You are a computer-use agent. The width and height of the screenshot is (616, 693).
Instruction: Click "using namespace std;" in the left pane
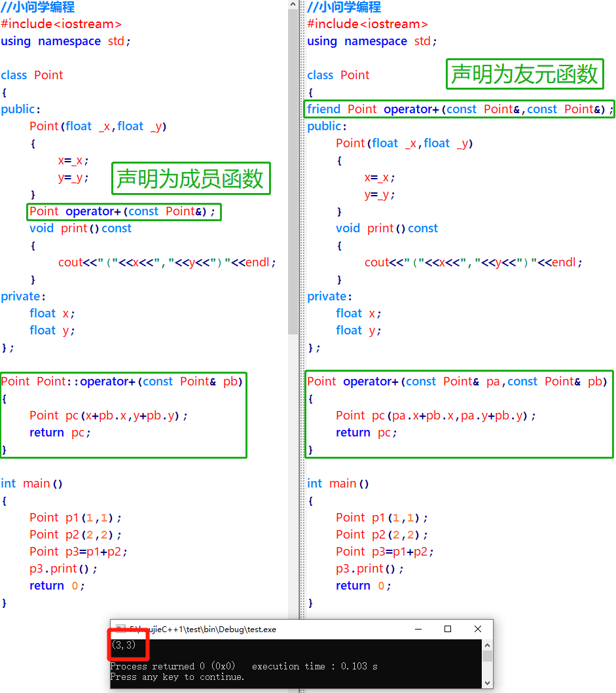(65, 41)
